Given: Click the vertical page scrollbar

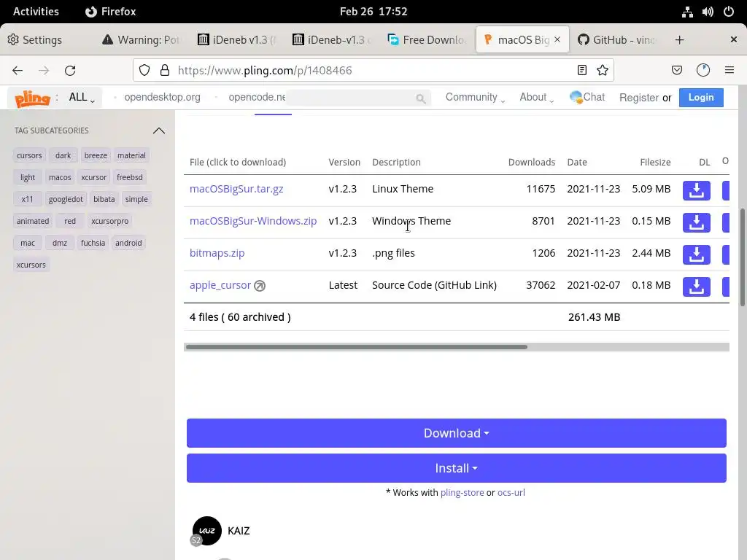Looking at the screenshot, I should click(x=742, y=257).
